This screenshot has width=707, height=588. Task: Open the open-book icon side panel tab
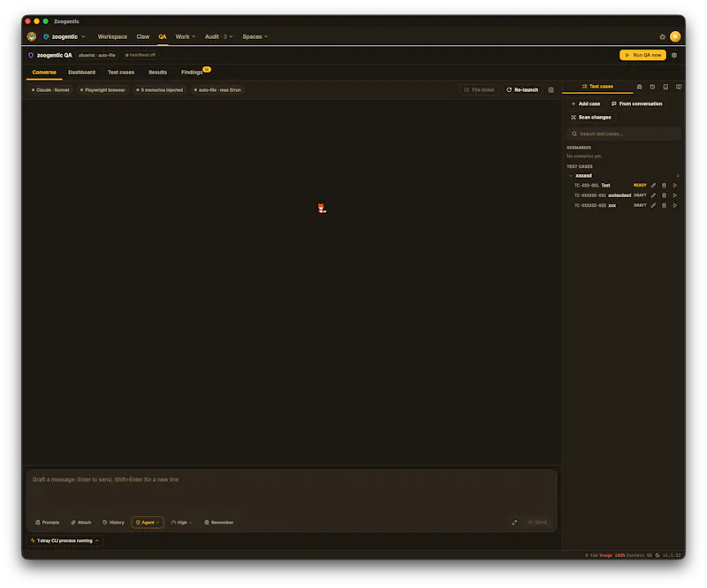(x=679, y=87)
